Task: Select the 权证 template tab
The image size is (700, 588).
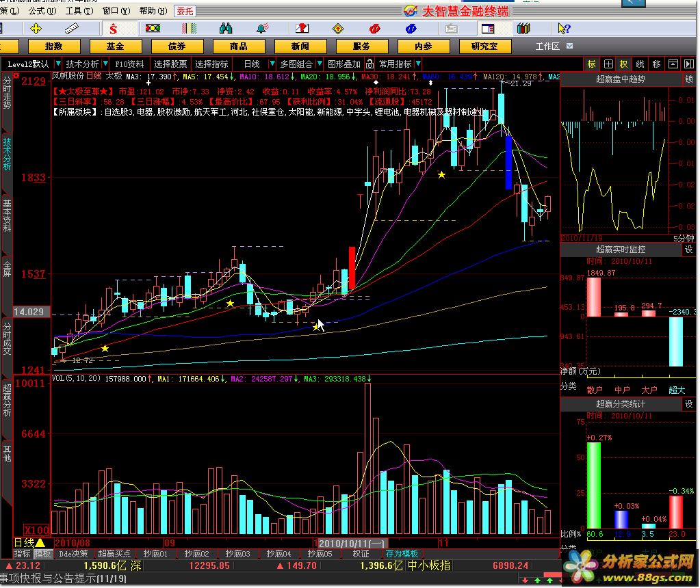Action: (x=361, y=554)
